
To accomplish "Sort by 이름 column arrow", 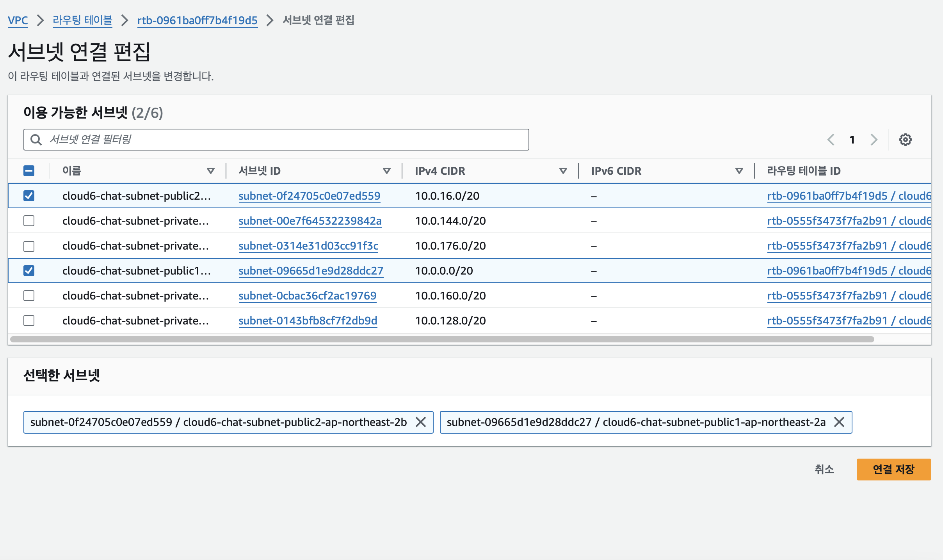I will pyautogui.click(x=210, y=171).
